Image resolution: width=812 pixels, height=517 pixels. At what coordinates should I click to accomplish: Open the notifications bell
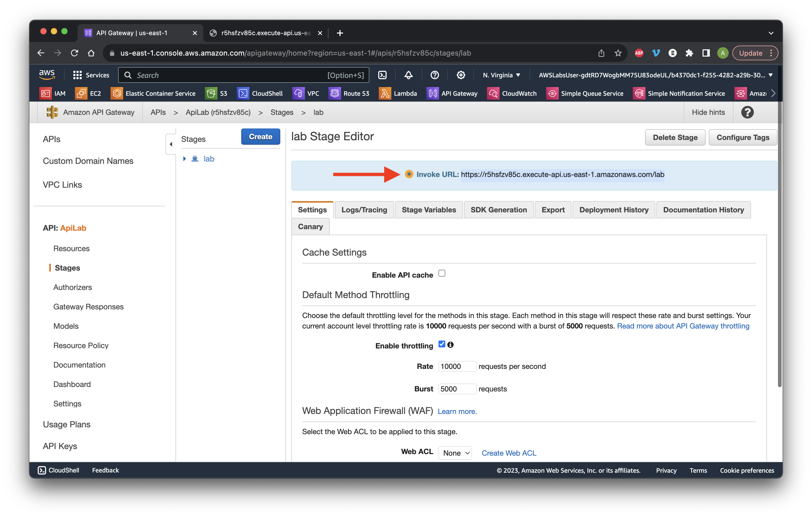click(408, 75)
